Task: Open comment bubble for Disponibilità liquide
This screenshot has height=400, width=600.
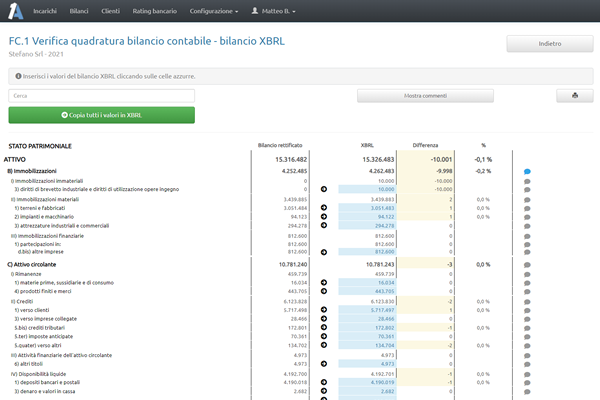Action: tap(527, 375)
